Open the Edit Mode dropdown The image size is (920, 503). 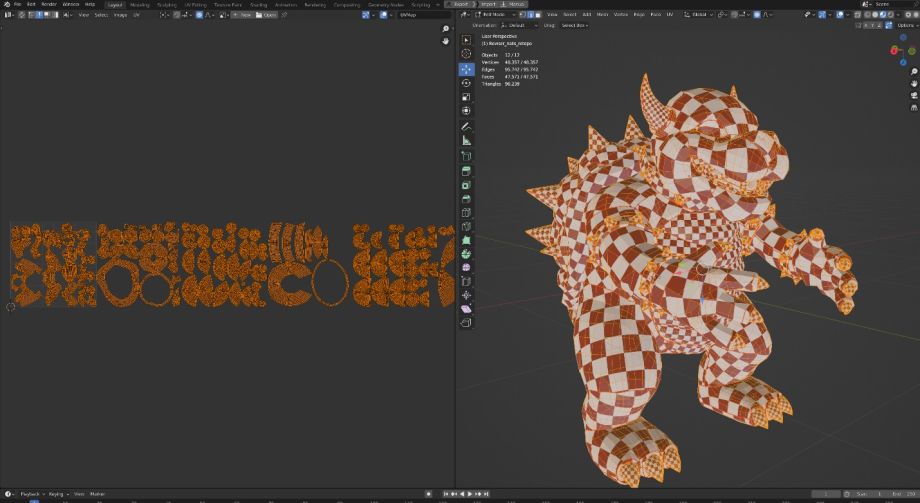(x=496, y=15)
